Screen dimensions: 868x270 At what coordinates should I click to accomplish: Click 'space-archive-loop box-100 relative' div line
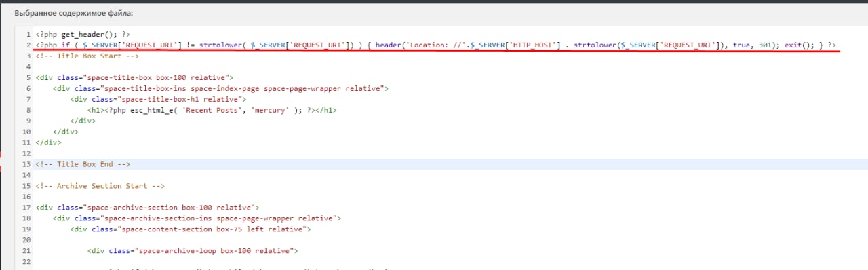[x=193, y=251]
